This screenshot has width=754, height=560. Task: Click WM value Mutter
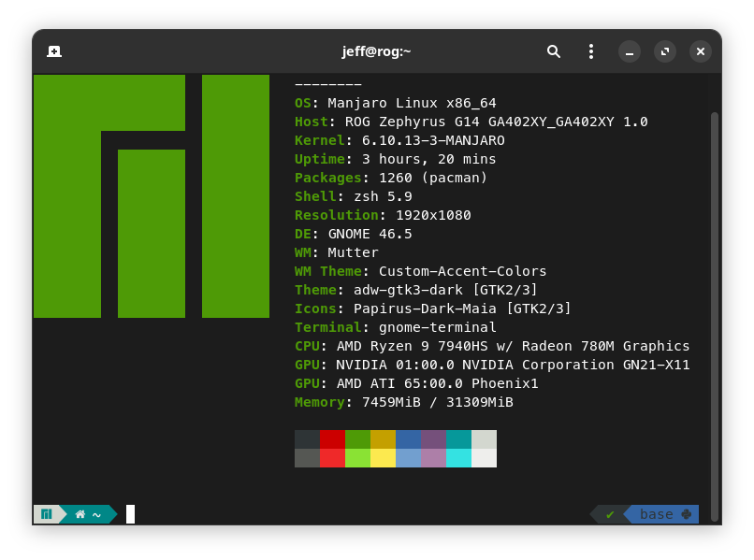tap(353, 252)
